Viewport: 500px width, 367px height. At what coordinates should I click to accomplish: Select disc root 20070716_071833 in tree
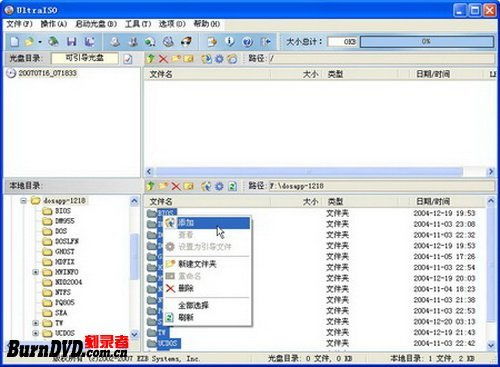(x=47, y=73)
